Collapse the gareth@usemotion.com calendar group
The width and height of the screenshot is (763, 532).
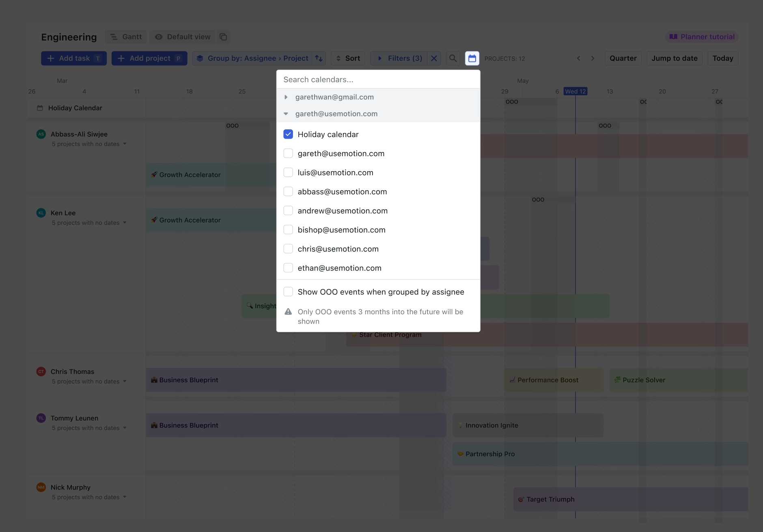pyautogui.click(x=286, y=114)
